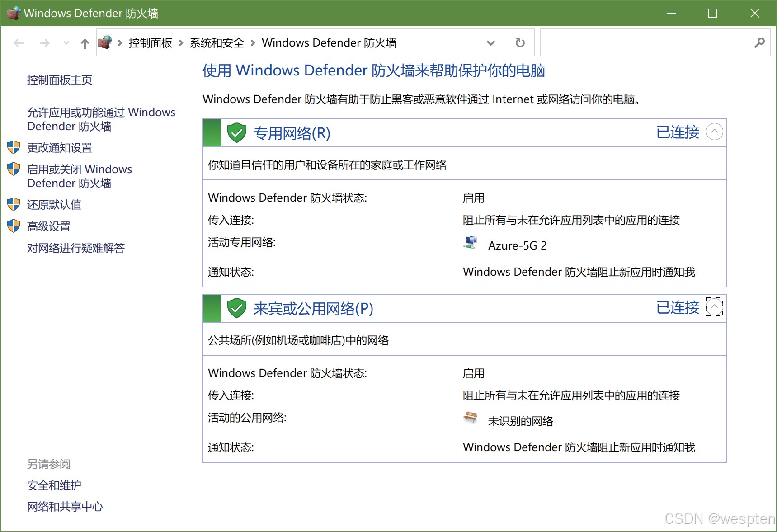Click the title bar firewall app icon

tap(14, 13)
